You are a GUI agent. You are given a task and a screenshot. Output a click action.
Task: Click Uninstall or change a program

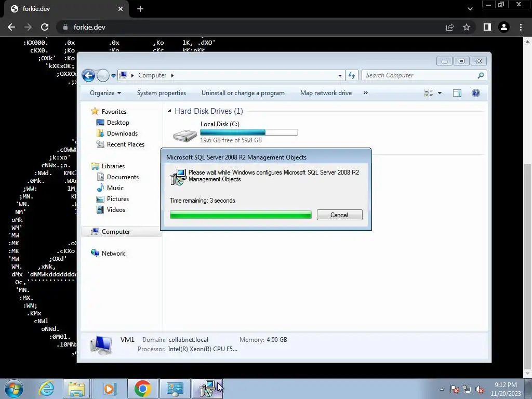coord(243,93)
